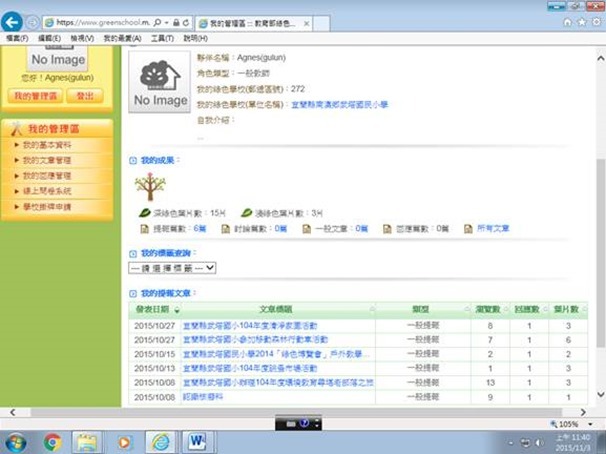Screen dimensions: 606x454
Task: Open the browser tools gear icon
Action: pos(595,21)
